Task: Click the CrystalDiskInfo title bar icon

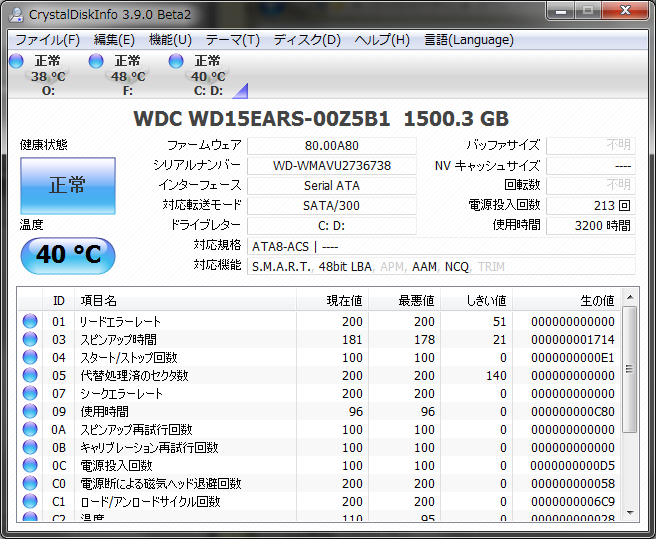Action: 16,15
